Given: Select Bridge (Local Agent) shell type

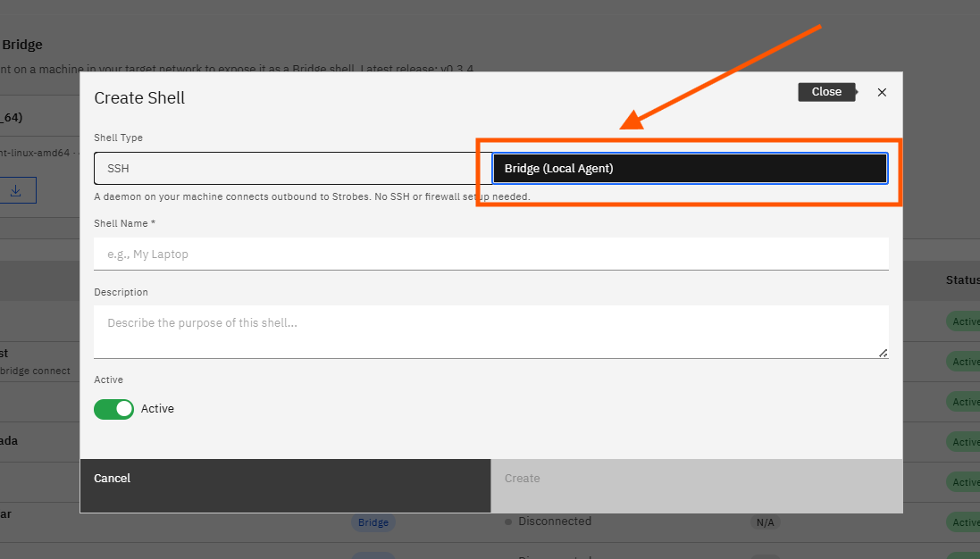Looking at the screenshot, I should pyautogui.click(x=690, y=169).
